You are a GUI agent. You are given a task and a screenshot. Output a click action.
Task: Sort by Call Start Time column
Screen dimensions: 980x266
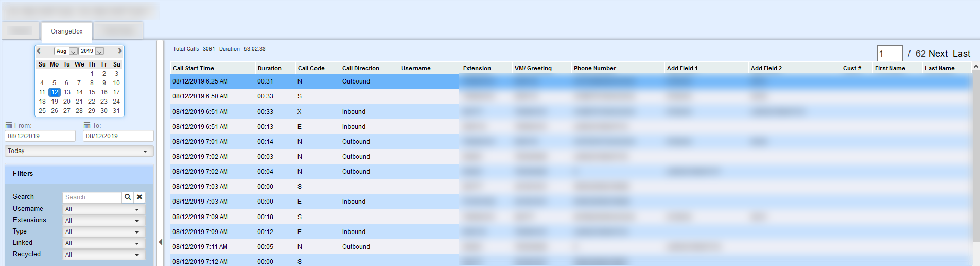tap(194, 68)
